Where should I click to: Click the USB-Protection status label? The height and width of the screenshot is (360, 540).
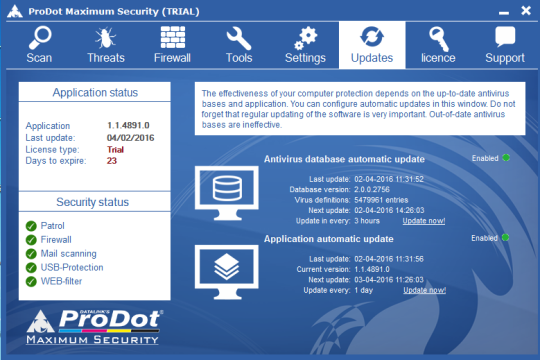[72, 267]
